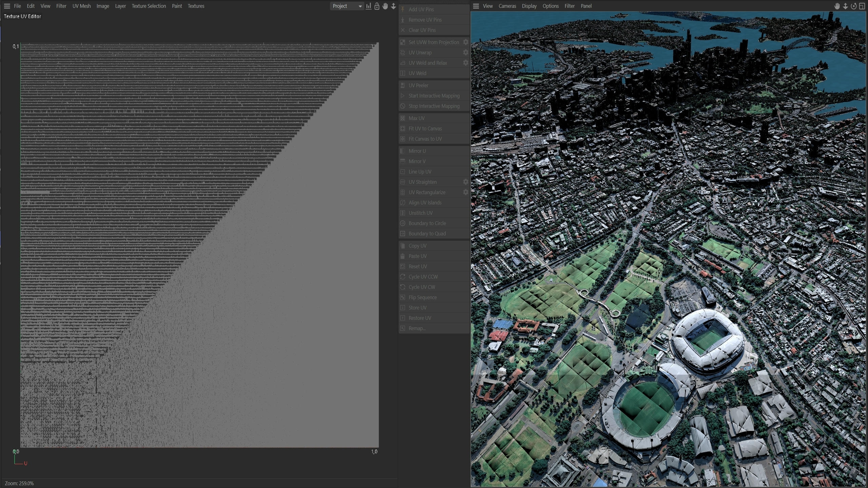Toggle the lock icon in UV editor header
868x488 pixels.
(x=377, y=6)
